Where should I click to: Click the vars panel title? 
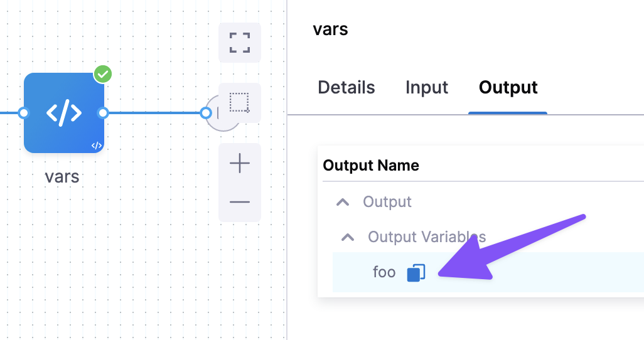coord(330,29)
